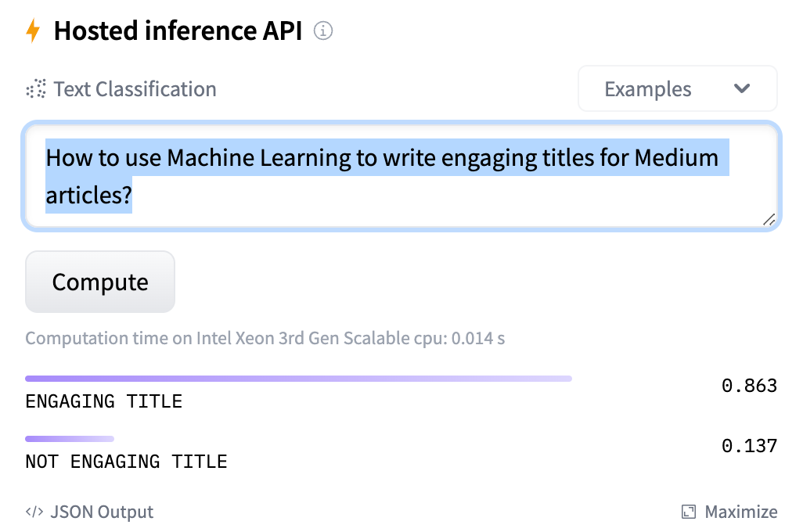Click the Maximize expand icon
803x532 pixels.
click(689, 512)
